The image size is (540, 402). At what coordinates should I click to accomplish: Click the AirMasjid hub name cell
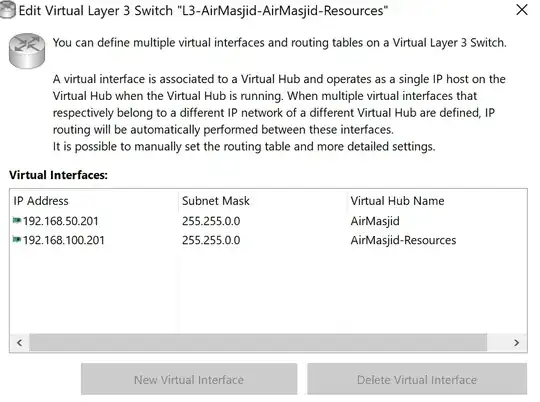point(375,221)
